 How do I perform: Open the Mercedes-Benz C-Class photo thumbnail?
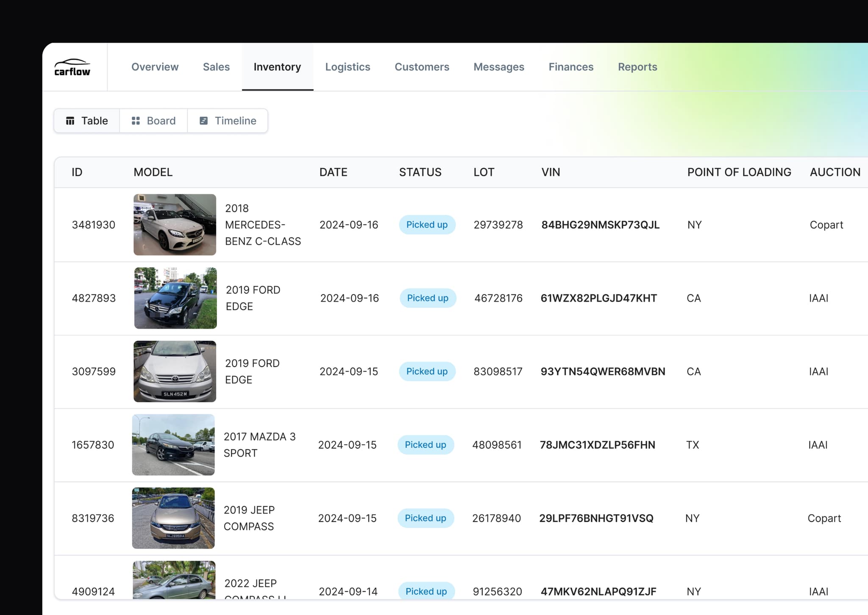tap(175, 224)
